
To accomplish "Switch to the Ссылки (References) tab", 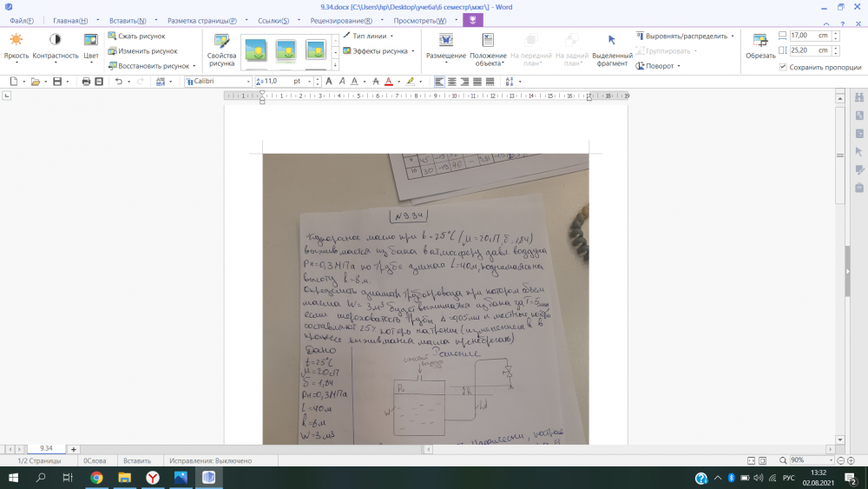I will (273, 21).
